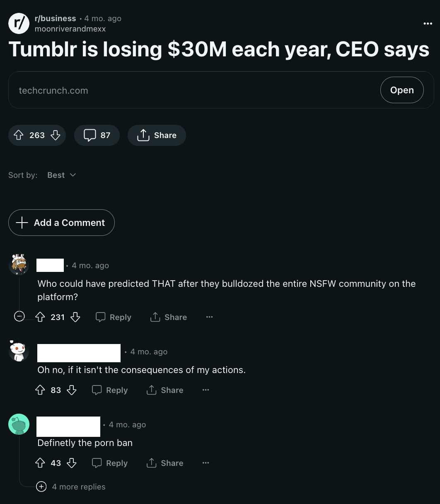Downvote the main post

pos(56,135)
